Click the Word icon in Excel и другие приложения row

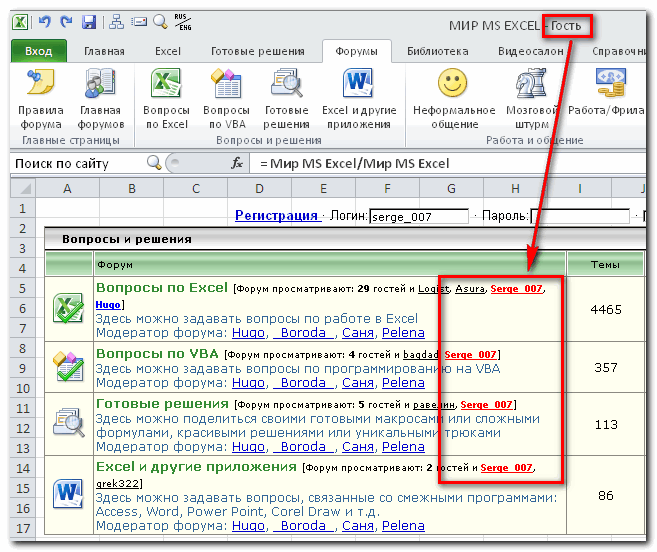(69, 494)
